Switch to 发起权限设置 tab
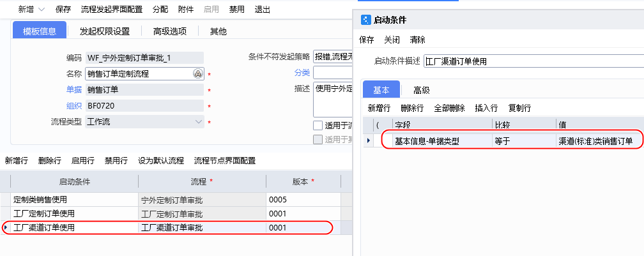 tap(104, 31)
